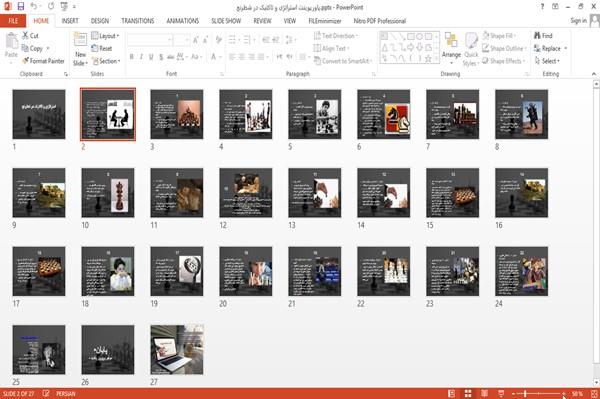Screen dimensions: 600x399
Task: Toggle Italic formatting
Action: tap(141, 57)
